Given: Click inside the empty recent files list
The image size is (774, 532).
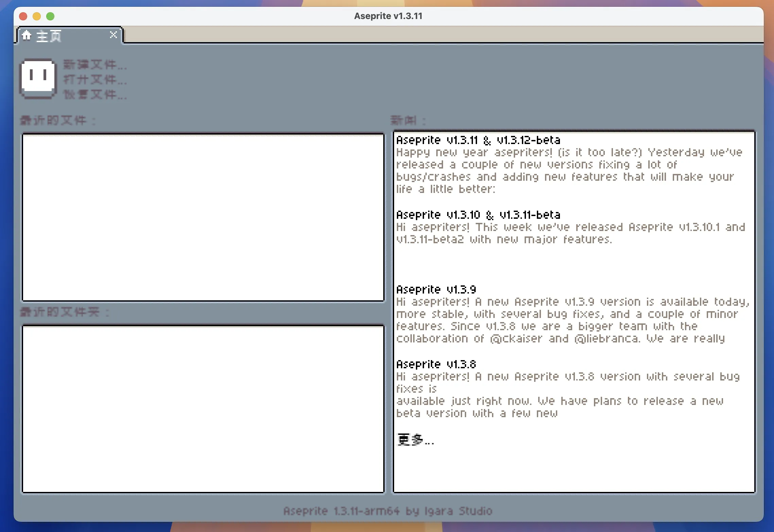Looking at the screenshot, I should pyautogui.click(x=203, y=217).
